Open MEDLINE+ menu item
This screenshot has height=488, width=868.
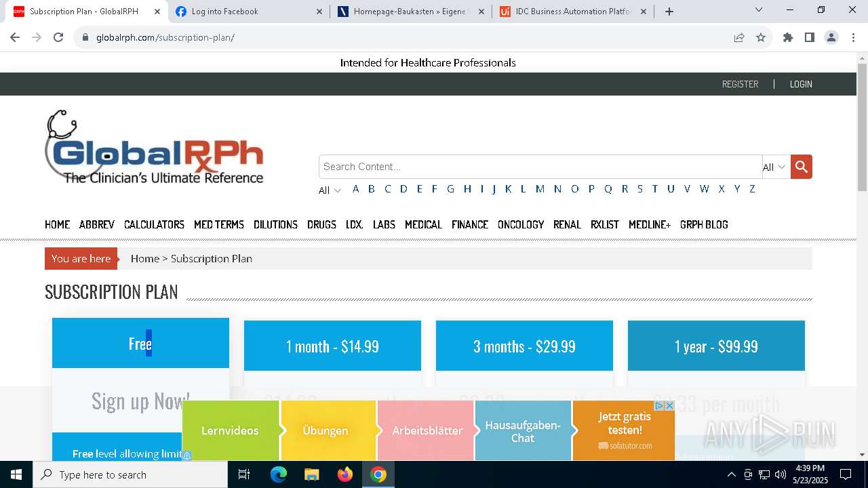(650, 224)
